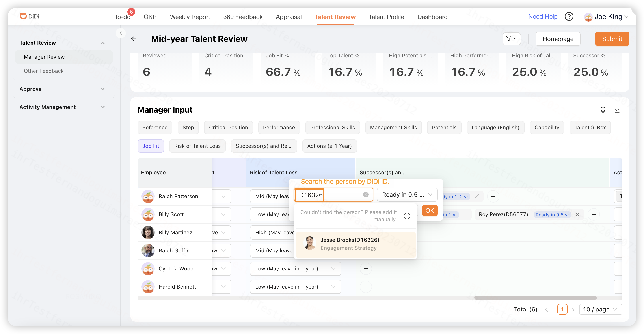Image resolution: width=644 pixels, height=334 pixels.
Task: Open the To-do notification badge
Action: (x=131, y=12)
